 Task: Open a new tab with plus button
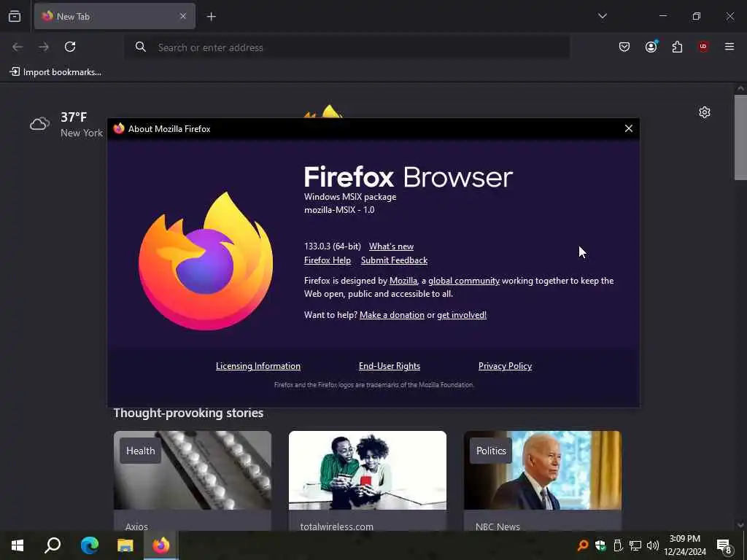211,17
